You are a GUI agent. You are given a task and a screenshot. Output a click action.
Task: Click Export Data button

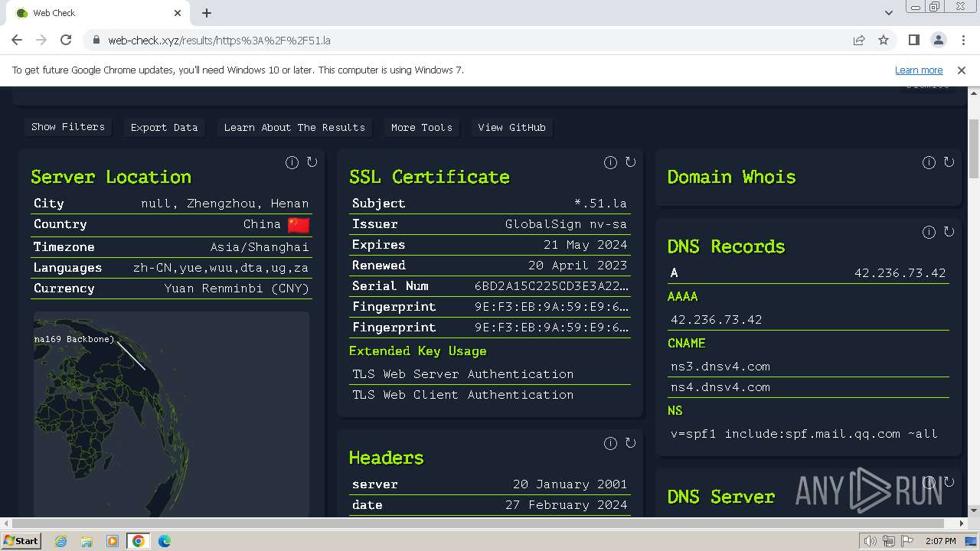click(x=164, y=128)
